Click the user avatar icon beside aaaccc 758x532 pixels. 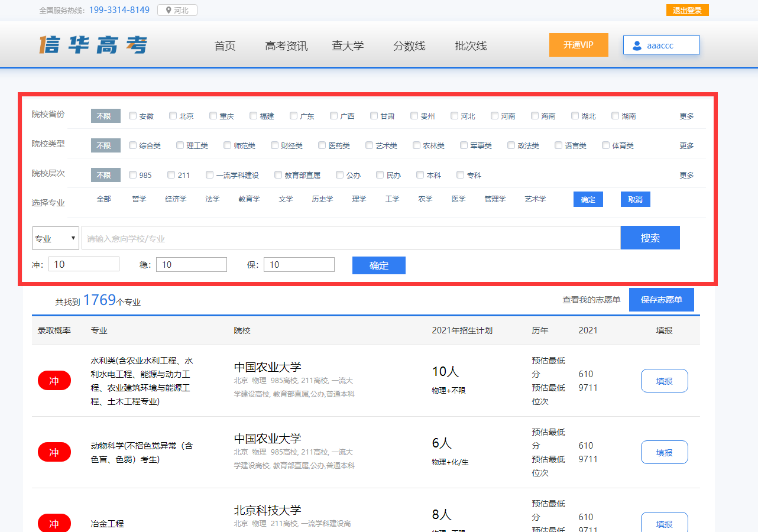pos(637,46)
